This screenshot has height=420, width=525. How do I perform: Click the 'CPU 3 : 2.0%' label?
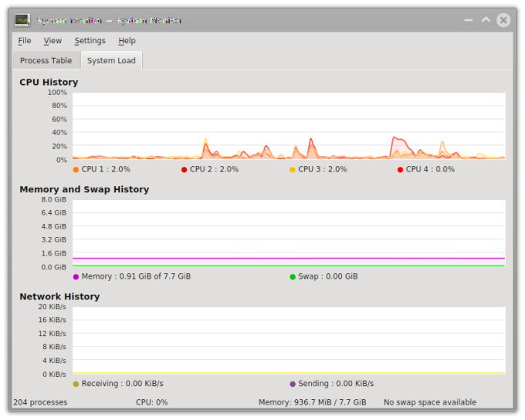pyautogui.click(x=323, y=170)
